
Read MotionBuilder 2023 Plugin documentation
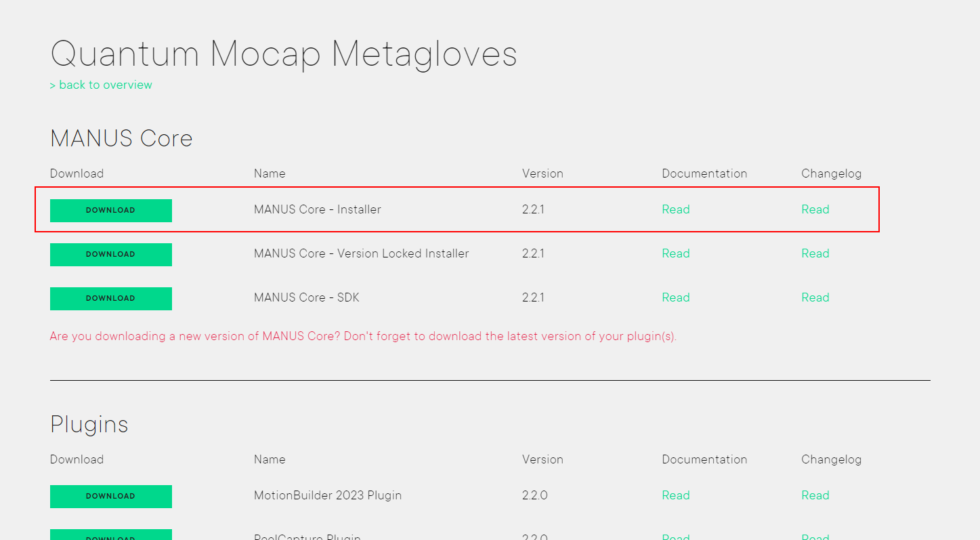(675, 495)
